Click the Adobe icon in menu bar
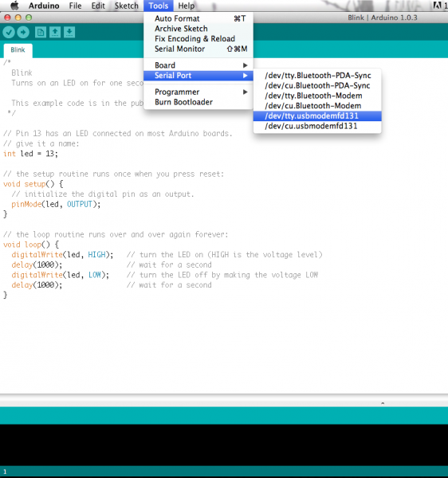Screen dimensions: 448x478 437,6
